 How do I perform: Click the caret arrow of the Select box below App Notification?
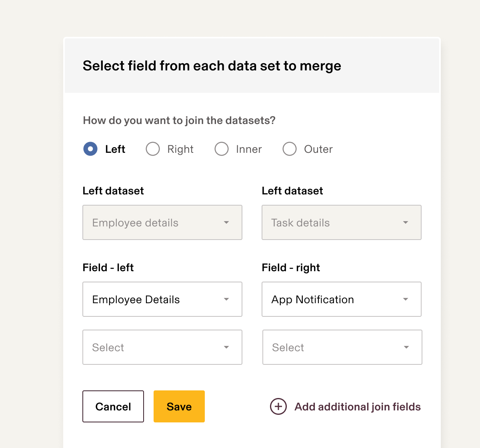click(406, 347)
